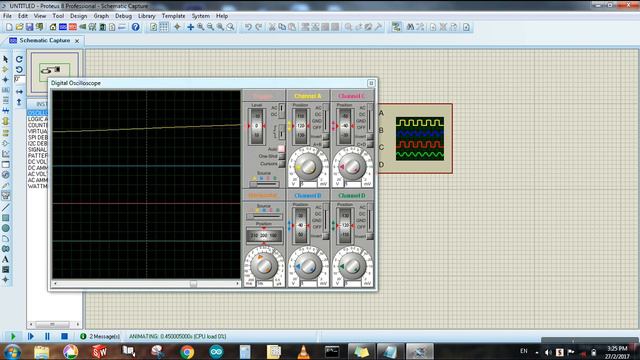Stop the simulation
Screen dimensions: 640x360
64,336
